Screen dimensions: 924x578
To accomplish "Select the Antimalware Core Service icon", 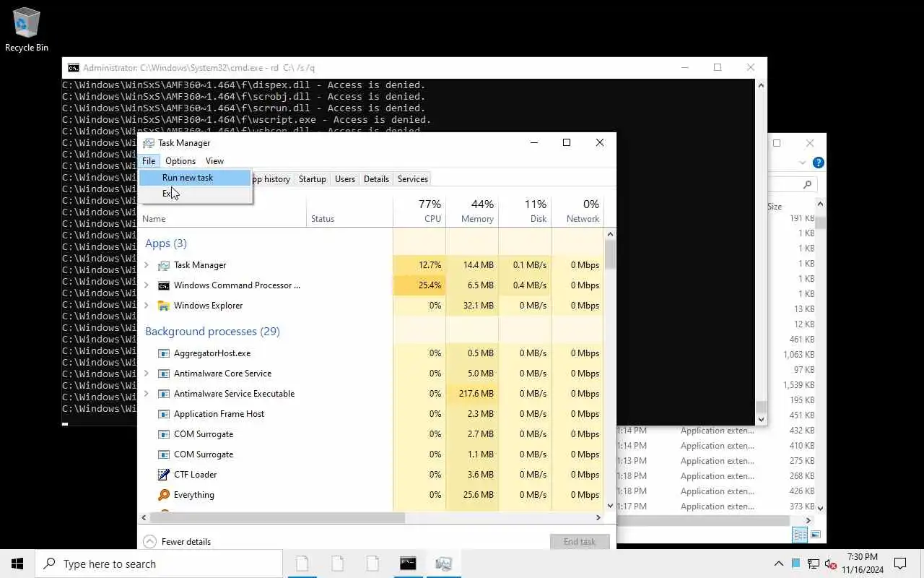I will pos(164,374).
